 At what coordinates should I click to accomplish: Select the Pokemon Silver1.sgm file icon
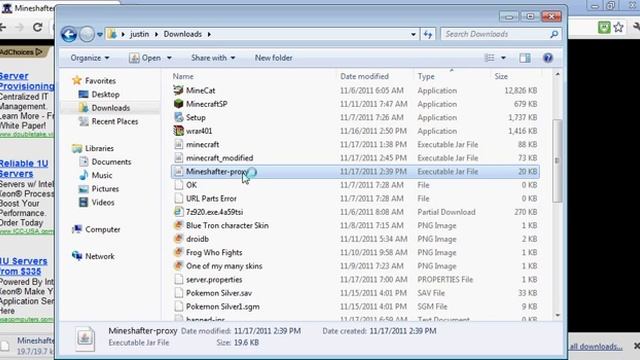tap(178, 306)
